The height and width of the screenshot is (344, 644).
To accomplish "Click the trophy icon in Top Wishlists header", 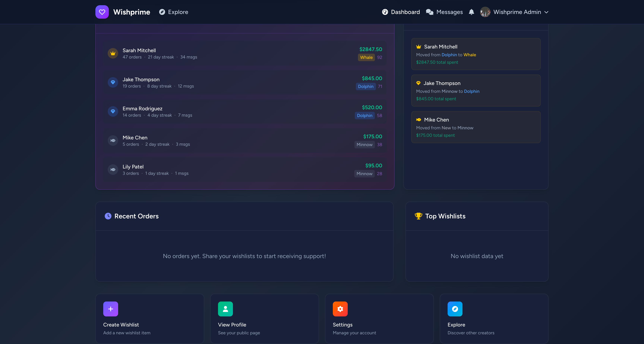I will [x=419, y=216].
